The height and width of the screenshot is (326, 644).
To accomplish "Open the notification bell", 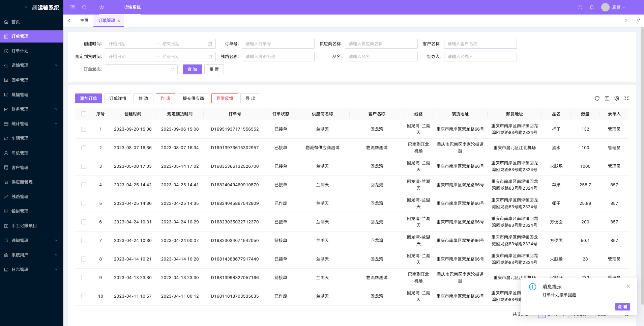I will pyautogui.click(x=592, y=7).
